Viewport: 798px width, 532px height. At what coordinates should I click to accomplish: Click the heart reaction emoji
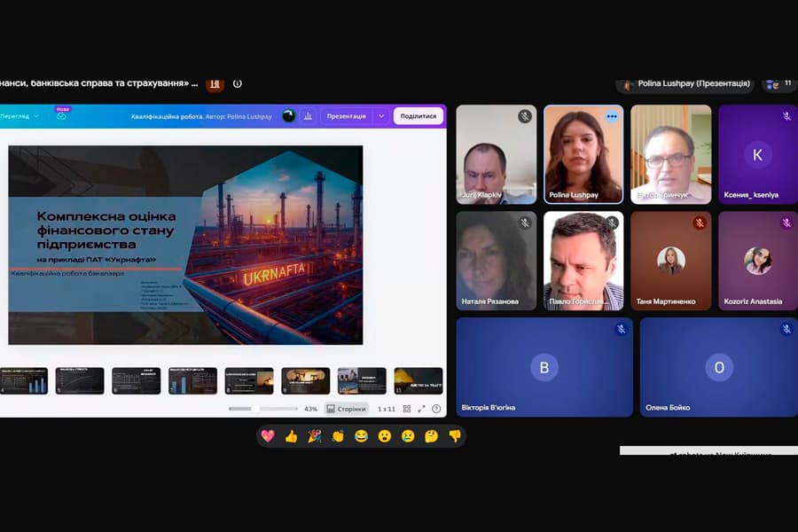click(x=268, y=435)
